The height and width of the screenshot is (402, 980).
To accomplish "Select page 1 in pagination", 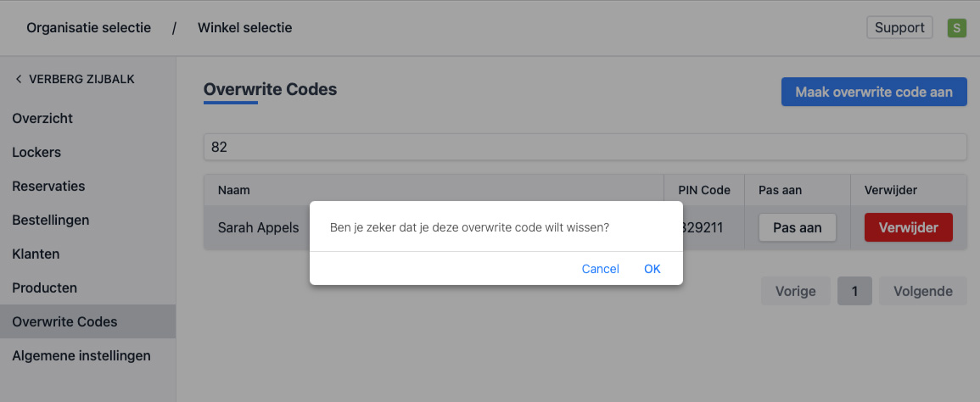I will (x=854, y=291).
